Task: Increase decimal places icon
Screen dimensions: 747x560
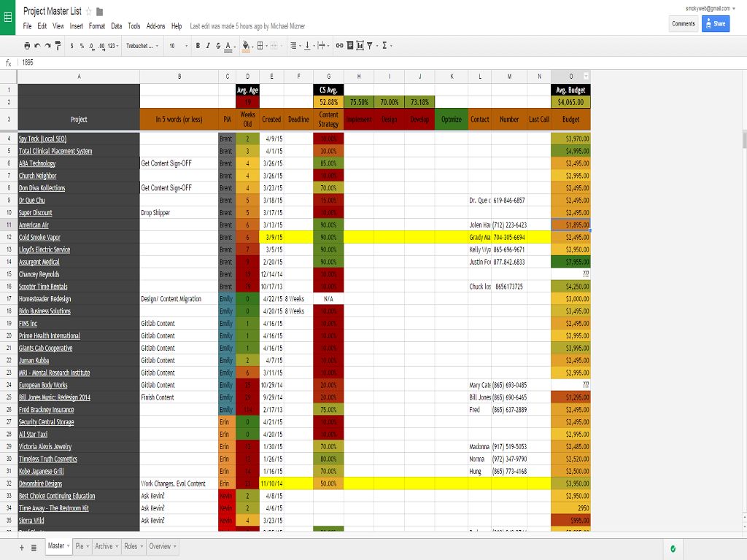Action: pos(101,46)
